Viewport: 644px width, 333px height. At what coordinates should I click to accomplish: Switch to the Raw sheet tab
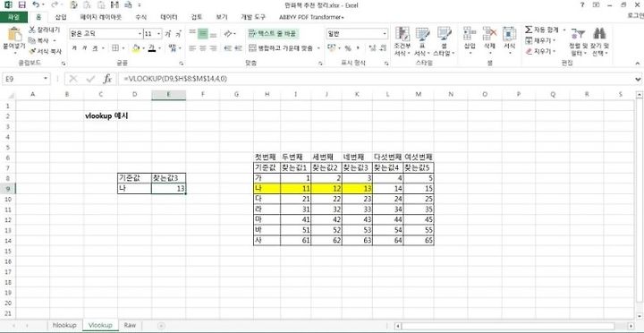(130, 325)
